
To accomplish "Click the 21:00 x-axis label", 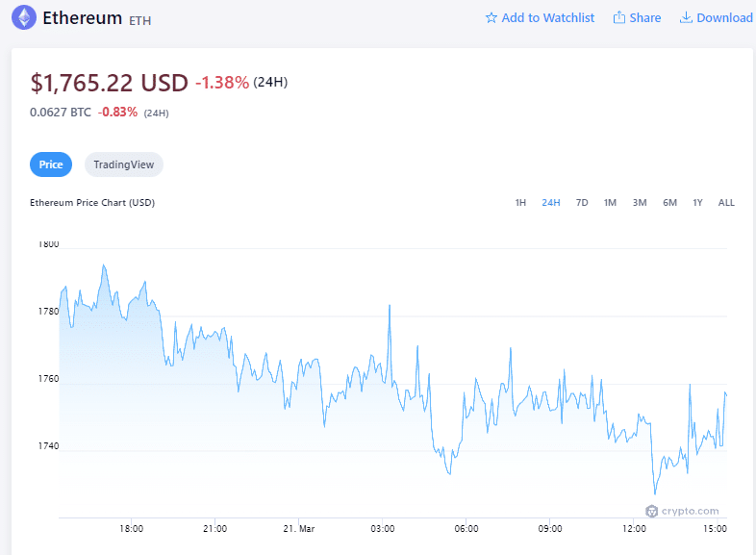I will (215, 529).
